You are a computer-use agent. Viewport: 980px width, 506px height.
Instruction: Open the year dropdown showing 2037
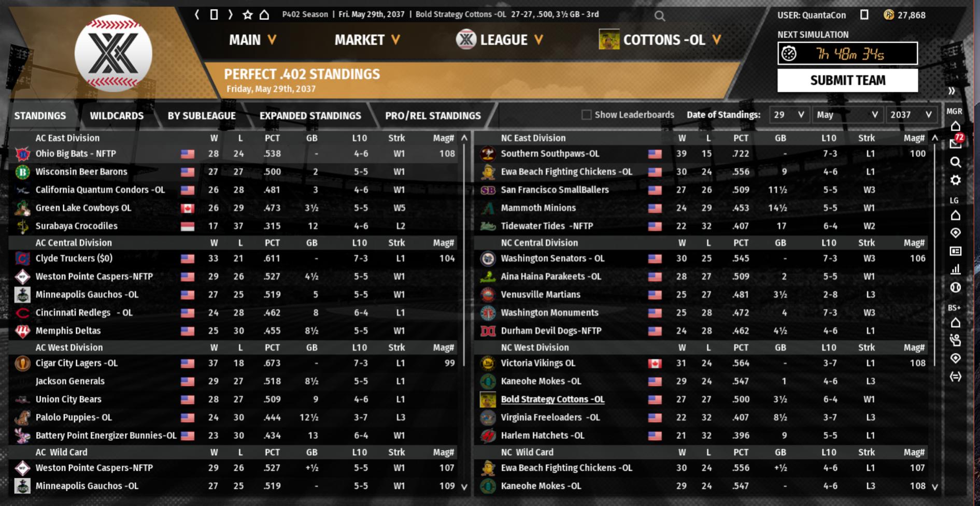tap(911, 115)
